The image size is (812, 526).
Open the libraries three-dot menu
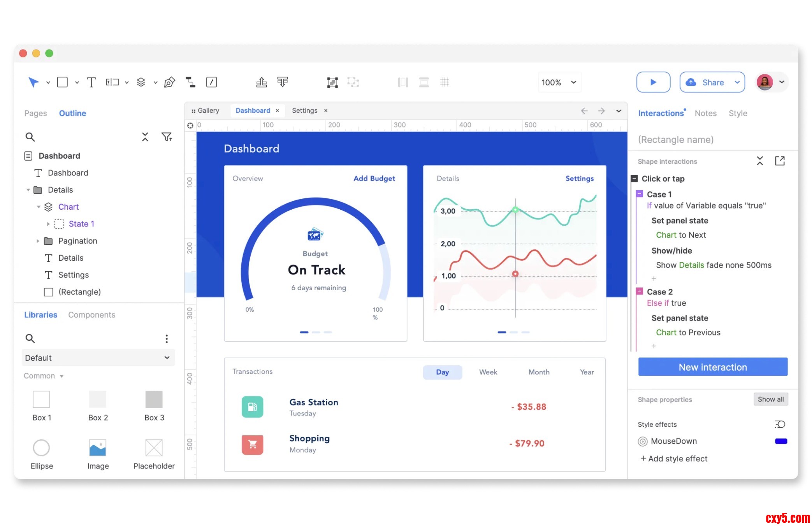coord(167,338)
